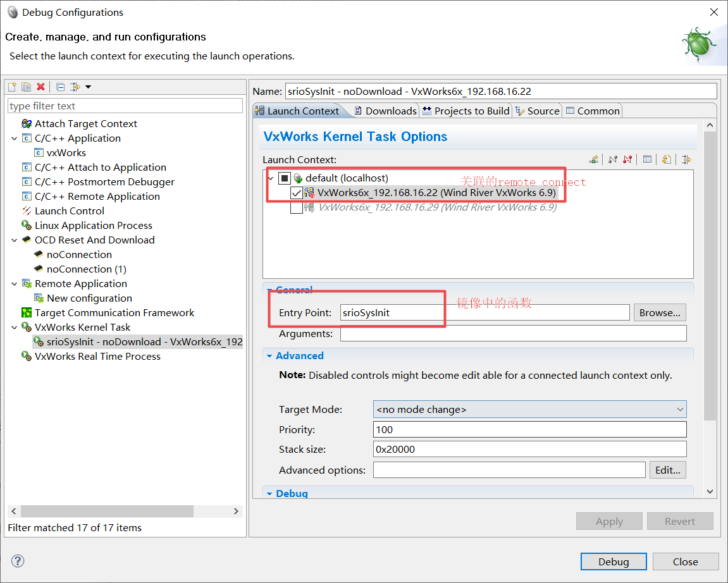Collapse the Advanced section
Viewport: 728px width, 583px height.
[x=269, y=355]
